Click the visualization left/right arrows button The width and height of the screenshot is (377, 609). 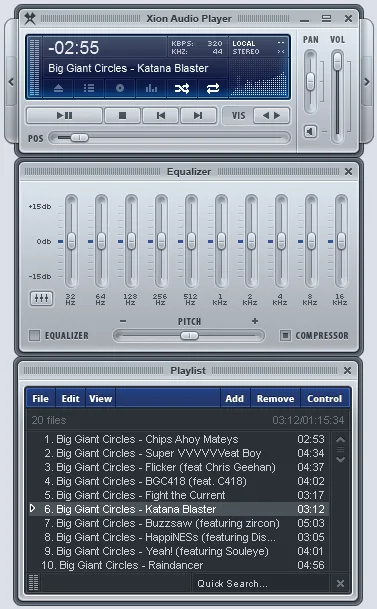(271, 115)
